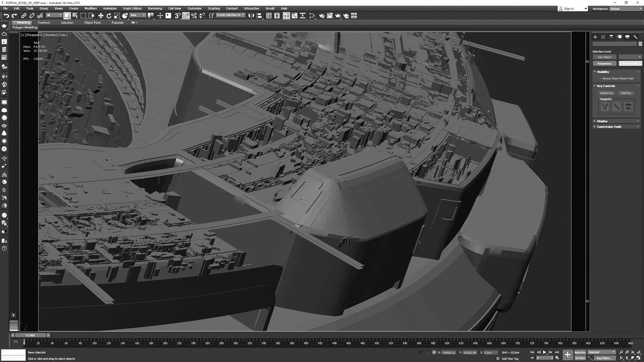Switch to the Freeform ribbon tab
644x362 pixels.
pos(44,22)
